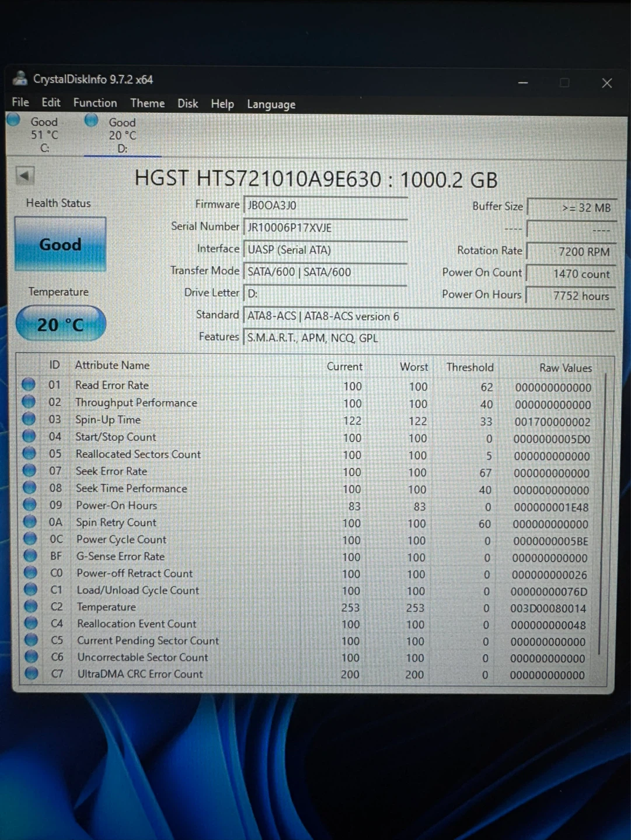The height and width of the screenshot is (840, 631).
Task: Click the Current column header
Action: pyautogui.click(x=344, y=366)
